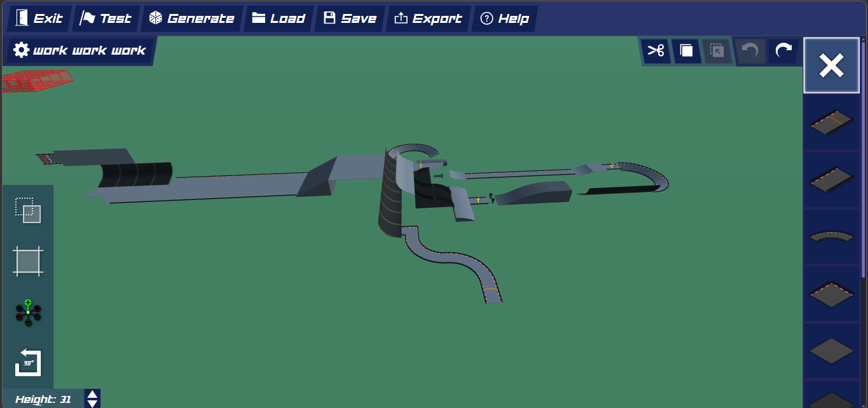Click the 'Height: 31' label
868x408 pixels.
[43, 400]
